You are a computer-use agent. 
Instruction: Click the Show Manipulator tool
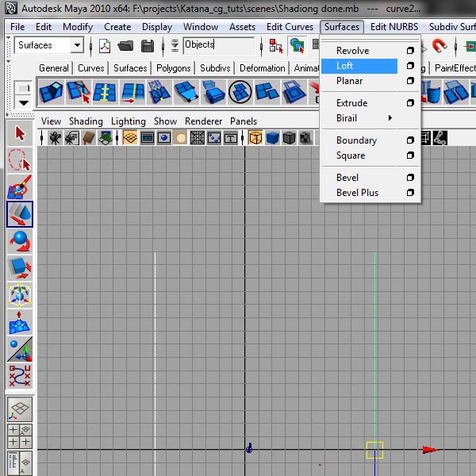click(x=20, y=349)
